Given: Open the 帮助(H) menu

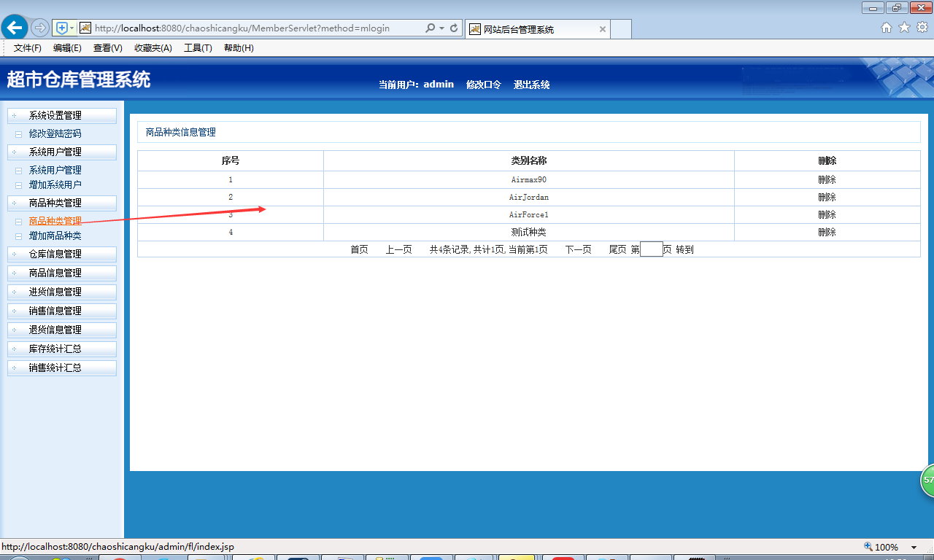Looking at the screenshot, I should tap(239, 48).
